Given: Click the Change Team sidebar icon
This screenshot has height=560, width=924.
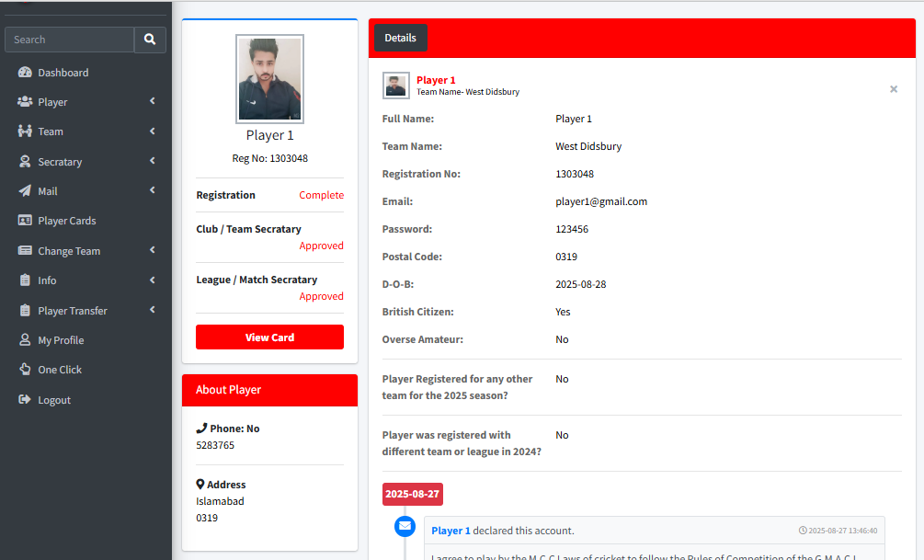Looking at the screenshot, I should click(24, 250).
